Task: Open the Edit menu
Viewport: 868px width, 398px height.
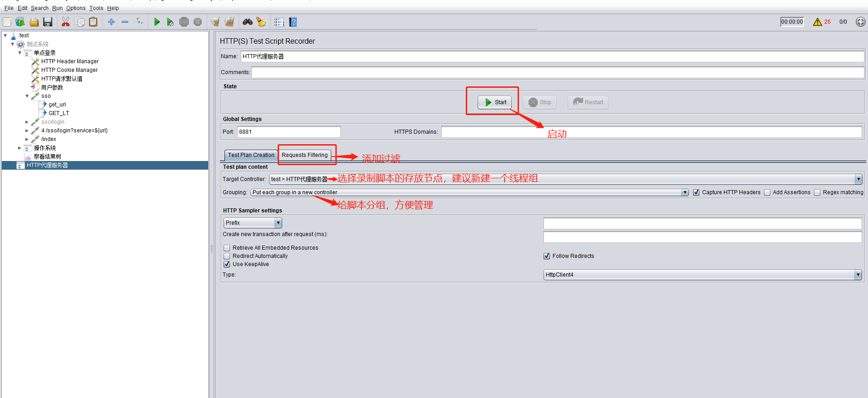Action: point(22,8)
